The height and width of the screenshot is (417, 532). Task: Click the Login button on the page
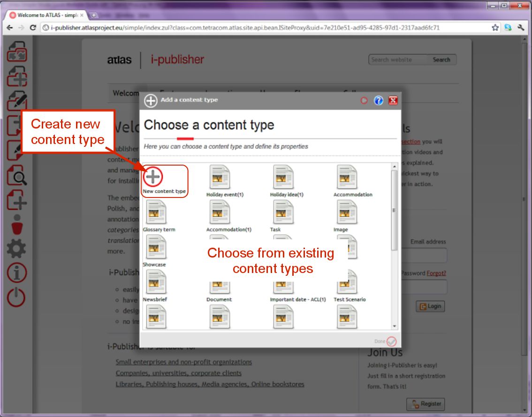point(430,306)
